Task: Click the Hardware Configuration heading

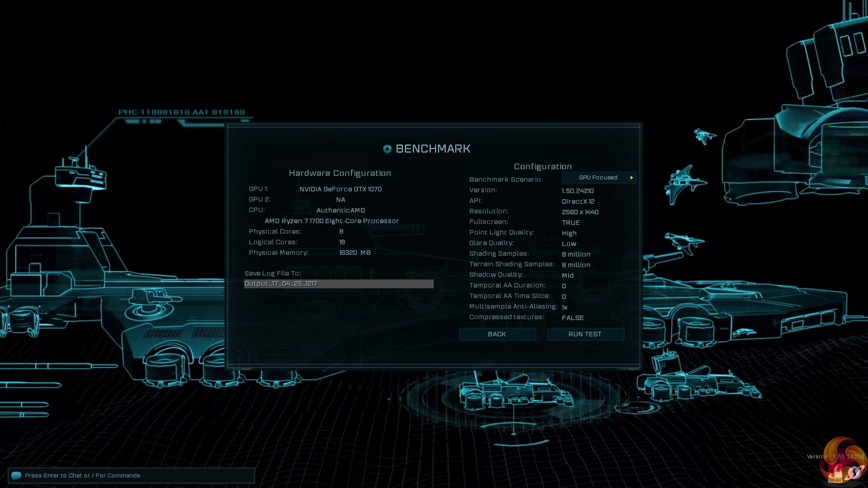Action: (x=340, y=173)
